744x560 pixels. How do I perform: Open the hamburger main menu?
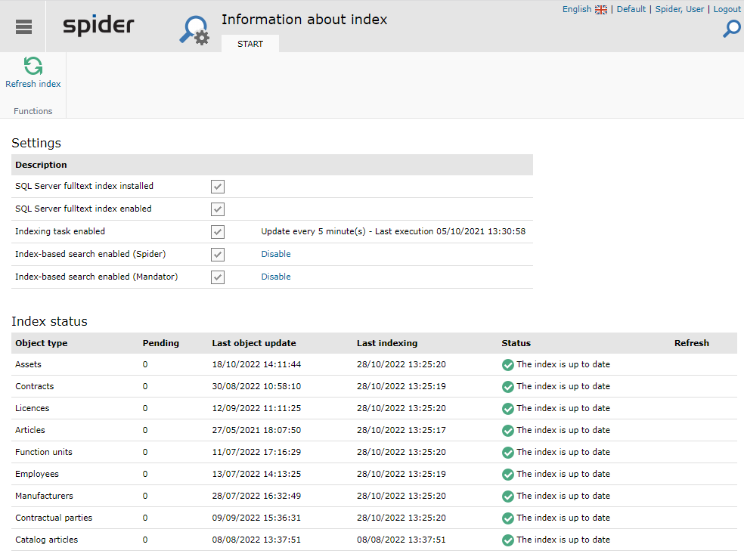click(23, 26)
